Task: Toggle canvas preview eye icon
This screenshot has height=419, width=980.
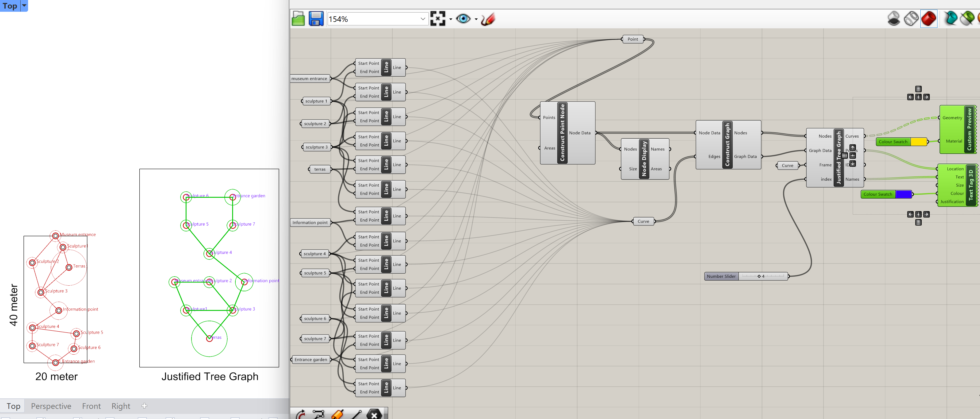Action: tap(463, 19)
